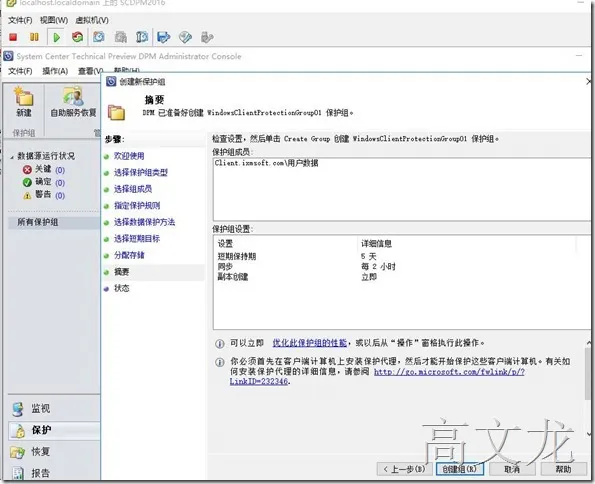Click the (0) count next to 关键
The width and height of the screenshot is (595, 484).
click(x=60, y=170)
